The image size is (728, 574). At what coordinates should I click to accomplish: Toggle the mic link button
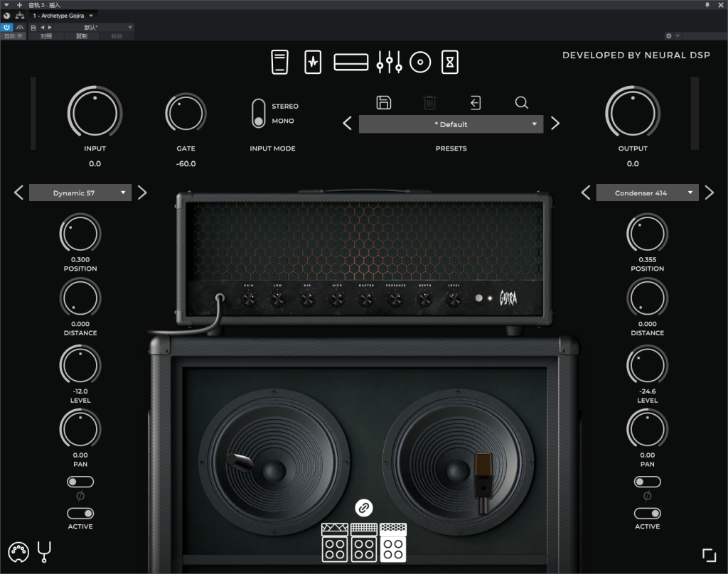(364, 508)
